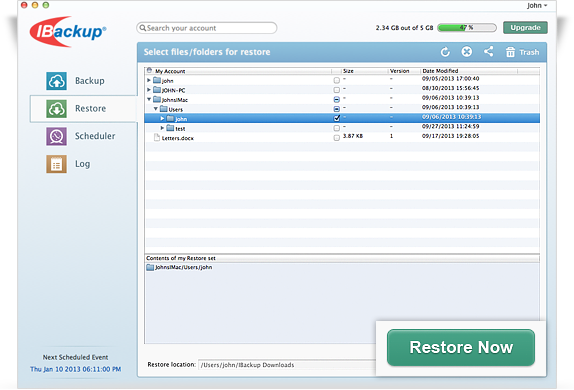Click the share icon in header
This screenshot has width=574, height=390.
click(x=489, y=51)
